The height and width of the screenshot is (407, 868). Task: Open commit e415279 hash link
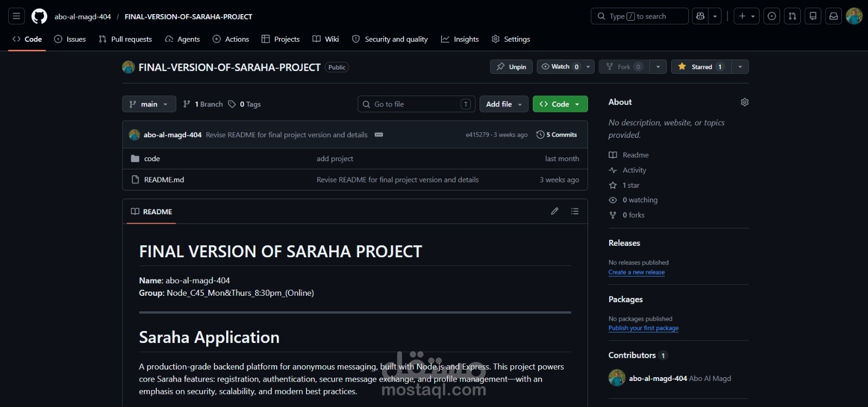(477, 135)
